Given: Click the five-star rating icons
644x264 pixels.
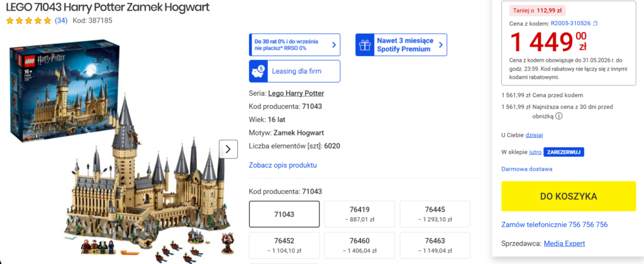Looking at the screenshot, I should coord(29,21).
